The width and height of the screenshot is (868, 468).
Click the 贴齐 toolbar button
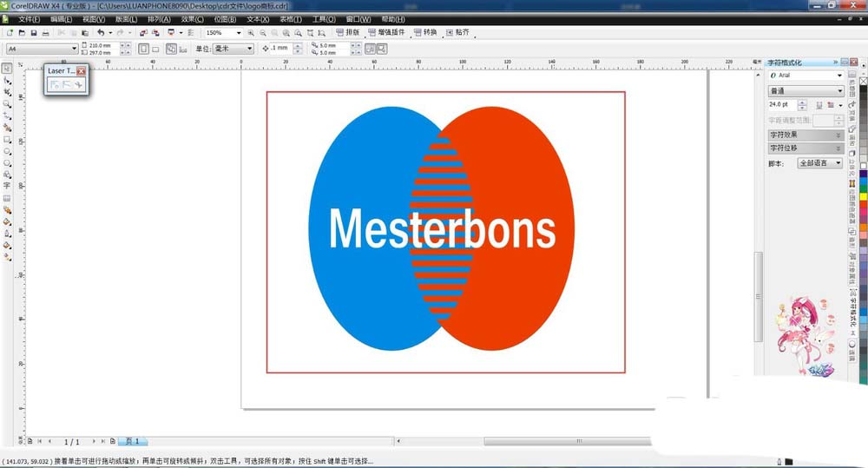(x=457, y=33)
